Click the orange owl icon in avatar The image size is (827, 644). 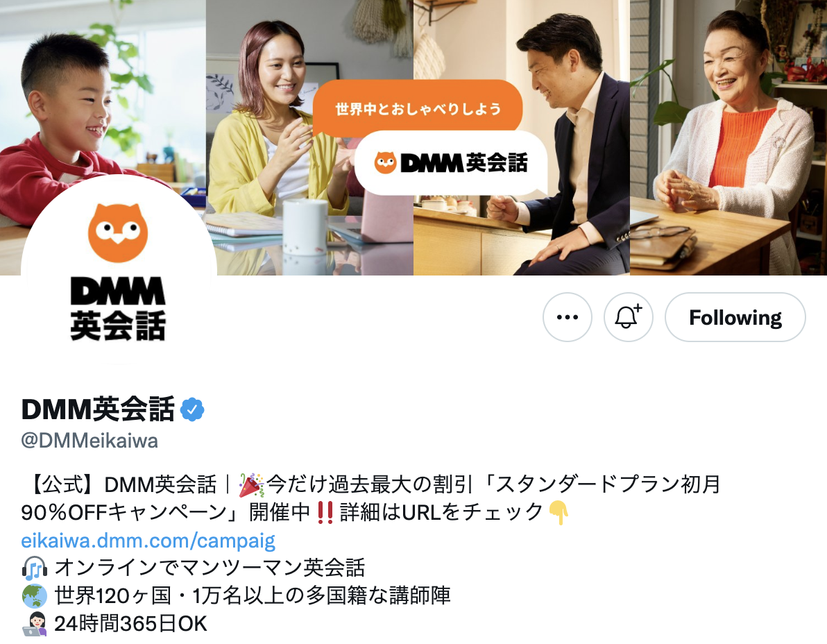click(118, 233)
